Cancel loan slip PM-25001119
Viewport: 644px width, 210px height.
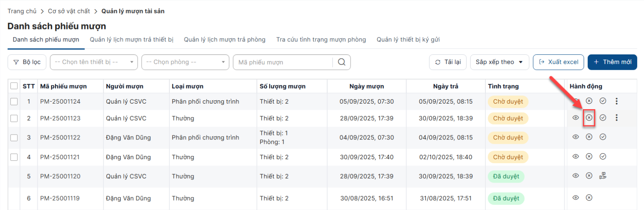pos(589,198)
